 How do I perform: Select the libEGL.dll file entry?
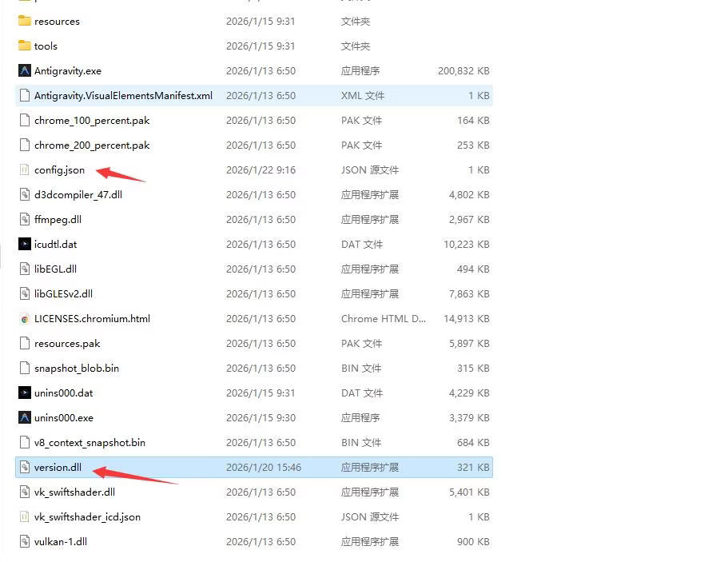(55, 269)
